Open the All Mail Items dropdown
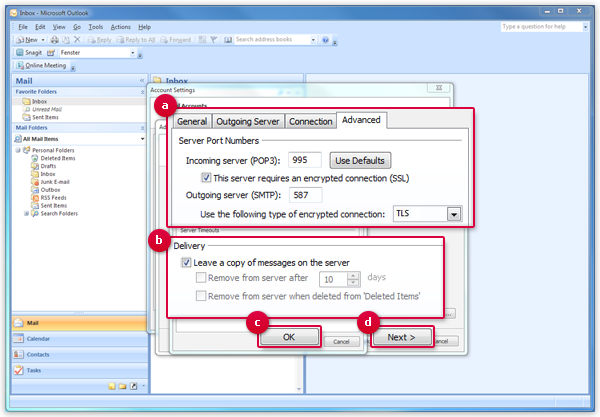600x417 pixels. pyautogui.click(x=142, y=139)
